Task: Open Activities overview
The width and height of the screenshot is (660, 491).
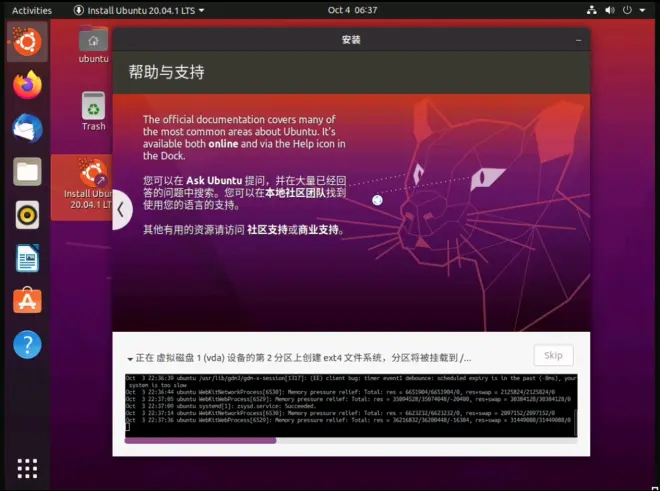Action: (32, 10)
